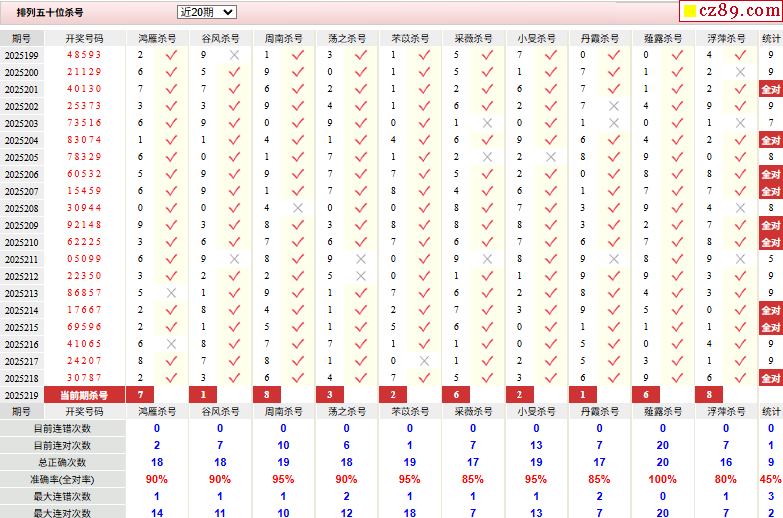Click the 全对 badge in row 2025218
783x518 pixels.
(771, 378)
